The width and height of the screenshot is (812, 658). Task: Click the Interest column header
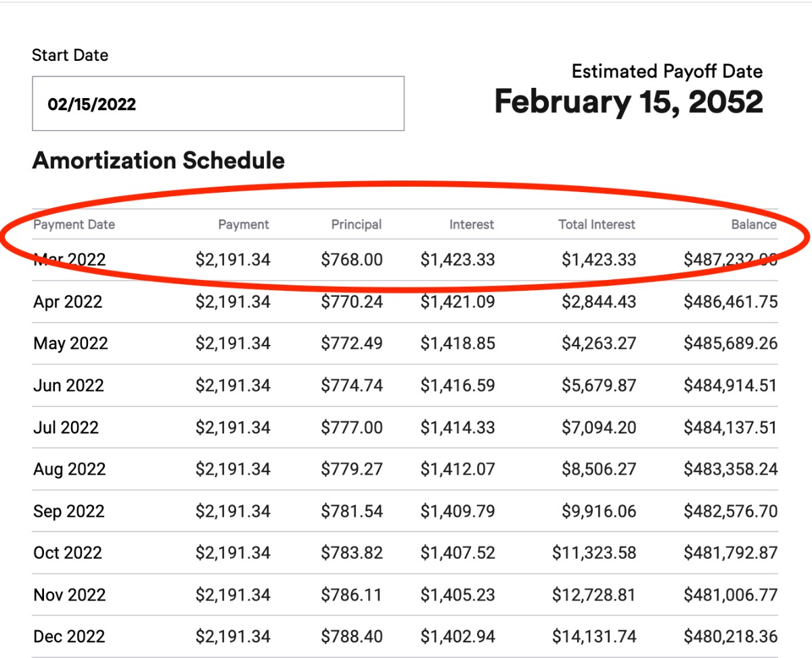pos(472,225)
